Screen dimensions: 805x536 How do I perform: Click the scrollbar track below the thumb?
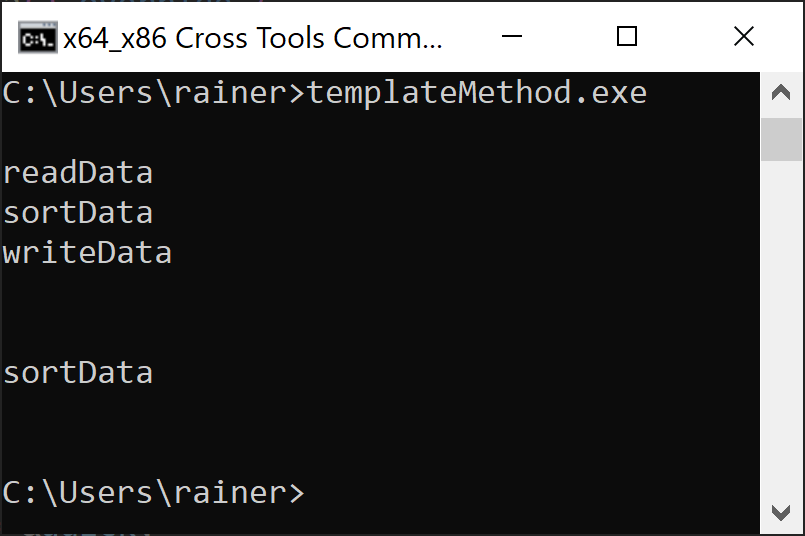click(x=781, y=327)
